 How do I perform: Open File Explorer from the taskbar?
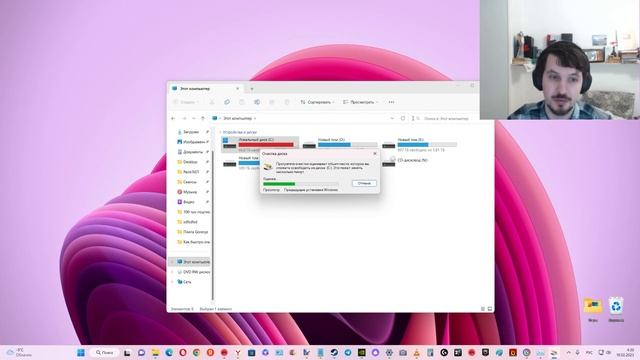tap(155, 353)
